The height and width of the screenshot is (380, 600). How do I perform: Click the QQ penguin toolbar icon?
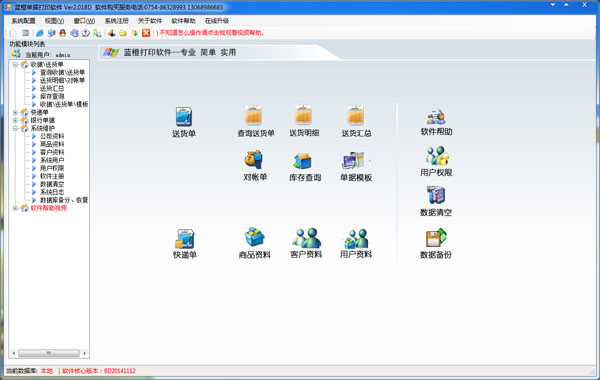coord(63,33)
